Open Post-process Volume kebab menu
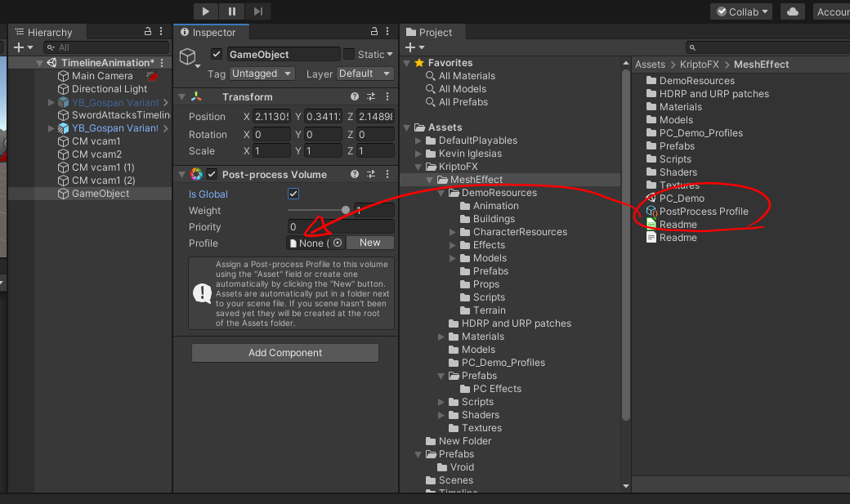This screenshot has height=504, width=850. point(387,174)
